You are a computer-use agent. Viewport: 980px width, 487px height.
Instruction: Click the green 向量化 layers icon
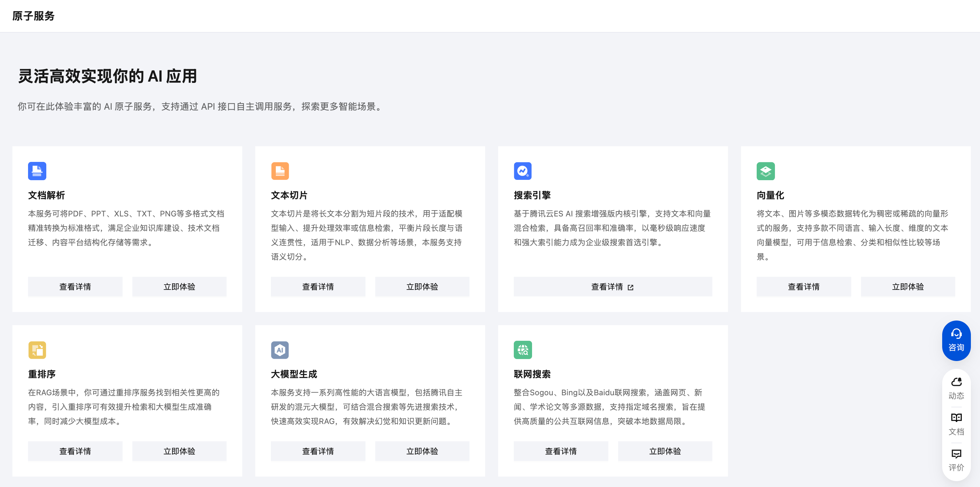(x=765, y=171)
